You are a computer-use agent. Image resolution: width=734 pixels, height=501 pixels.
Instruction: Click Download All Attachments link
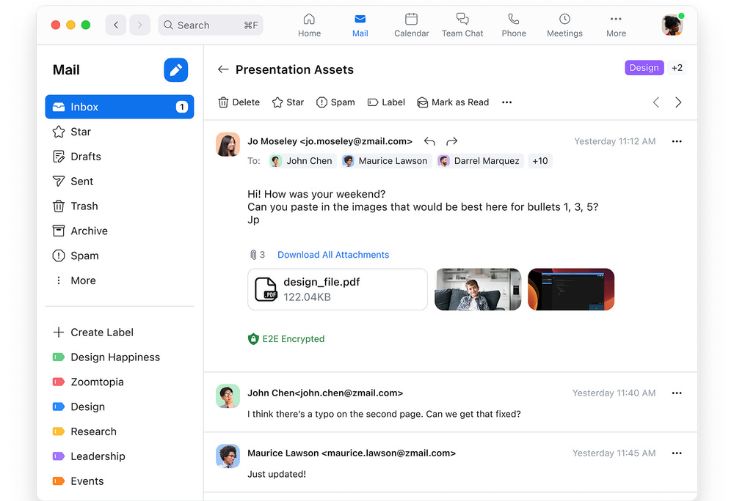(333, 255)
